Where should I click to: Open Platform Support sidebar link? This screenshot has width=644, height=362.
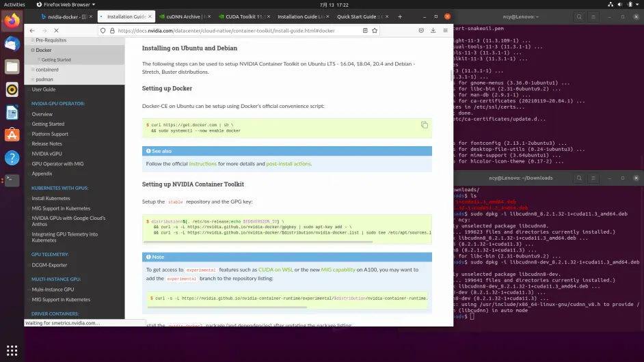point(50,134)
